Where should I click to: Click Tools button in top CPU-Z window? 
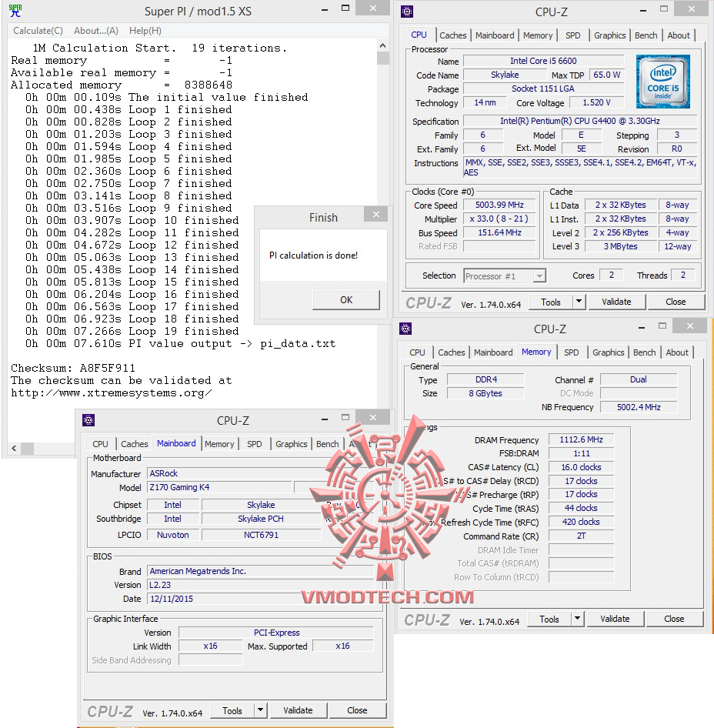pyautogui.click(x=551, y=302)
